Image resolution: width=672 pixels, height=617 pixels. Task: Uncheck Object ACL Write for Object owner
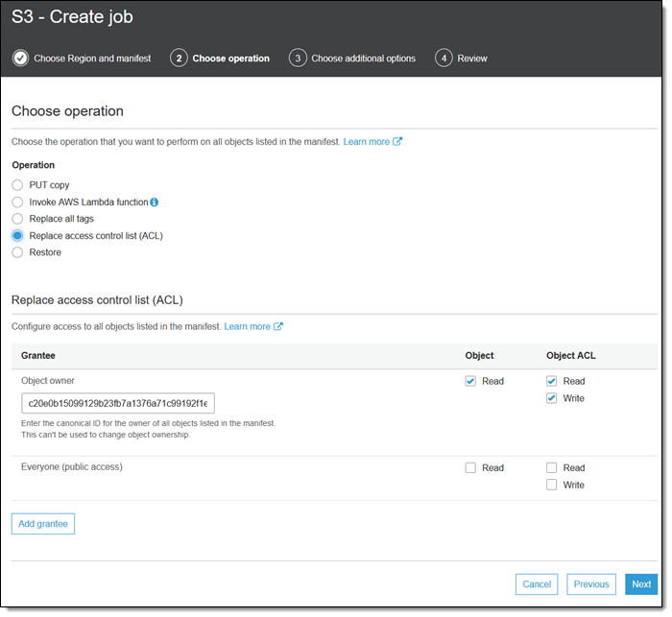(552, 398)
